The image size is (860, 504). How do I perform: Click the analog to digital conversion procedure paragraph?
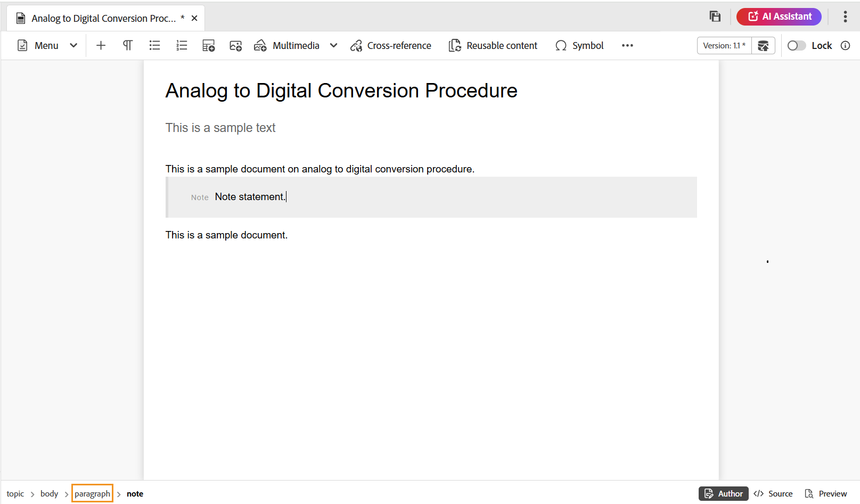click(x=320, y=169)
